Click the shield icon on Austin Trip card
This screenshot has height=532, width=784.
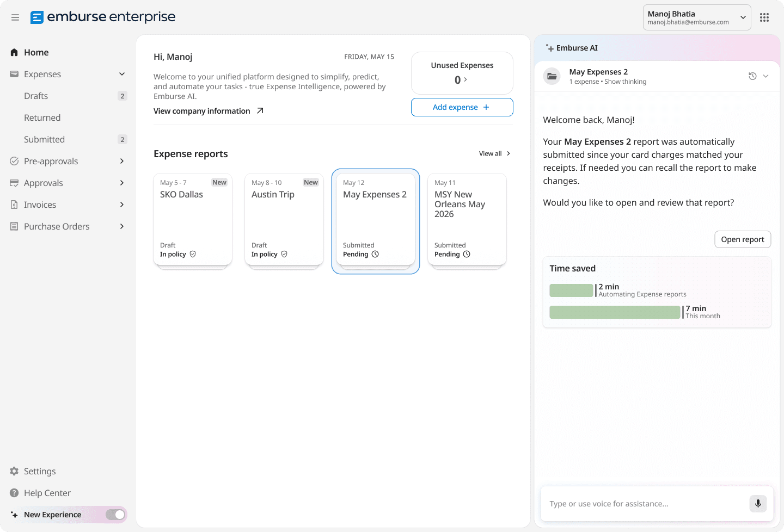point(284,254)
